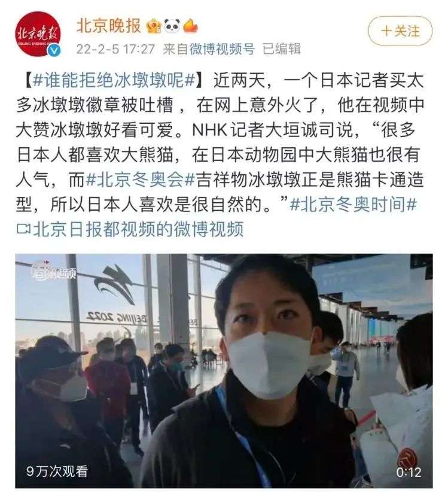This screenshot has width=448, height=492.
Task: Click the gold crown membership badge
Action: click(x=154, y=26)
